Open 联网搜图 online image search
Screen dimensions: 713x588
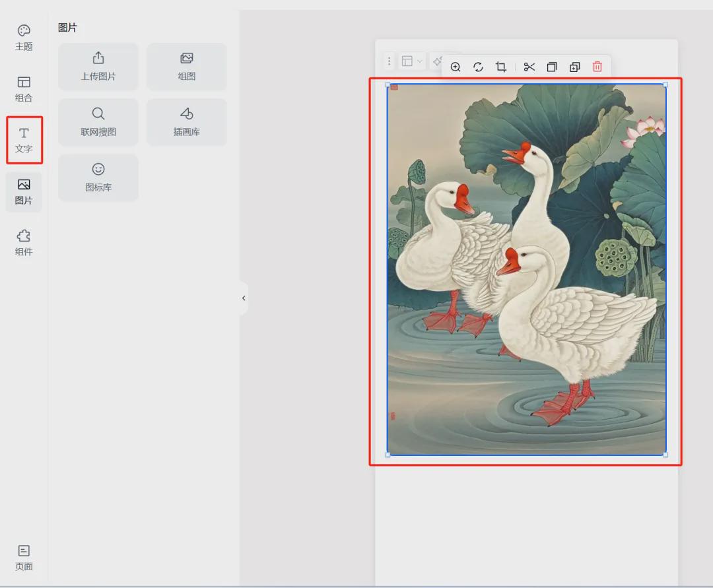(98, 121)
